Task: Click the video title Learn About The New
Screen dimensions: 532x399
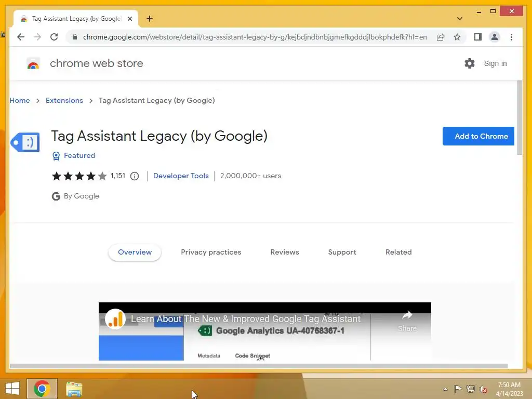Action: pos(246,319)
